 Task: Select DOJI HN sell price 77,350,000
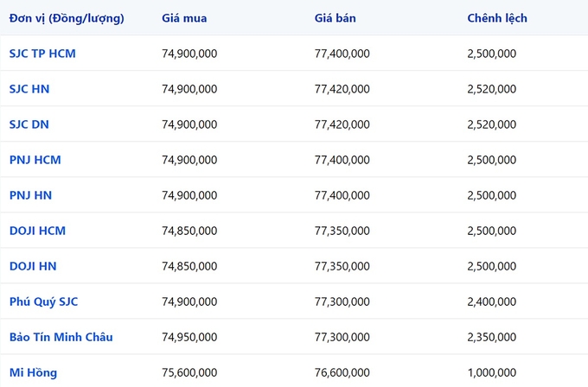point(342,266)
